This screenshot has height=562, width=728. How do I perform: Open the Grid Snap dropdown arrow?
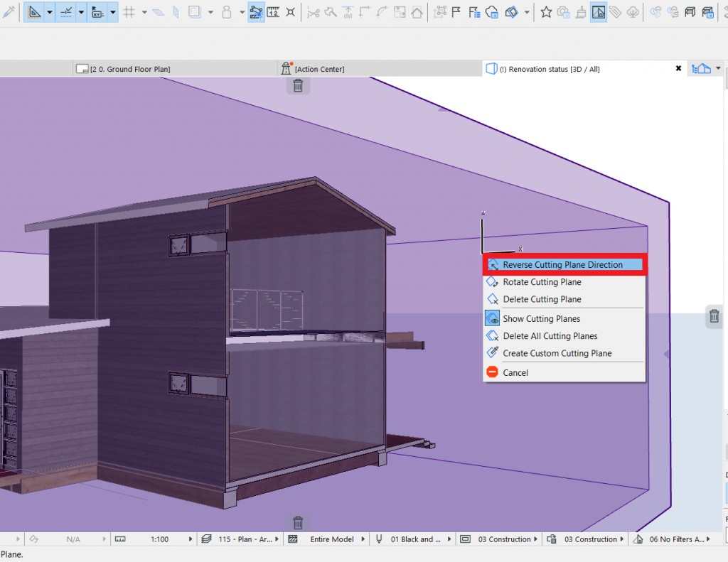point(144,13)
